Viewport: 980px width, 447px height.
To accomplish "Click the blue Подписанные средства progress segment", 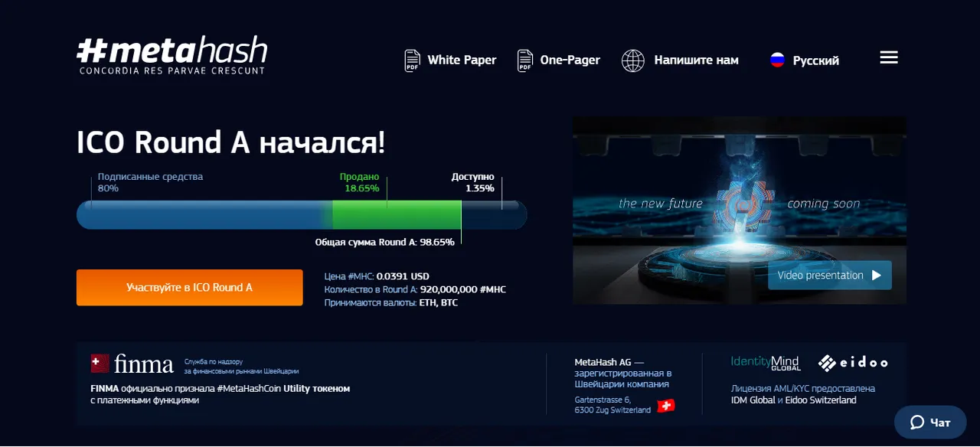I will 204,215.
